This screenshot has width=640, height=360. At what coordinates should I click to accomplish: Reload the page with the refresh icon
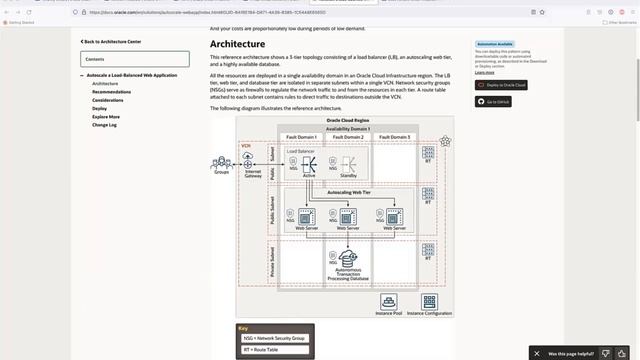[29, 12]
